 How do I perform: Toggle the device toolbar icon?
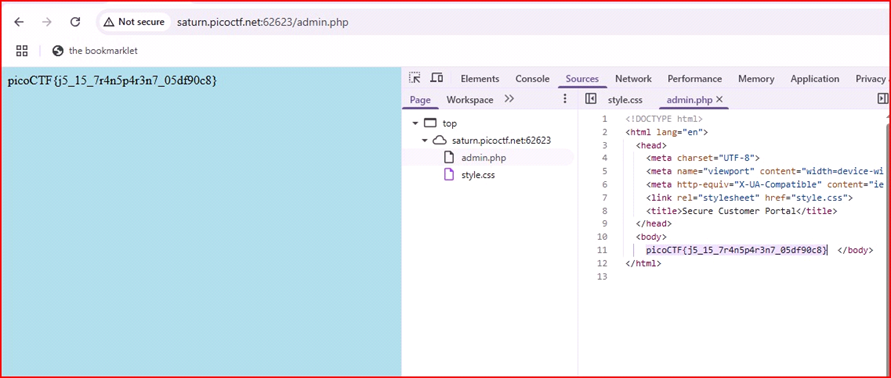click(x=436, y=78)
